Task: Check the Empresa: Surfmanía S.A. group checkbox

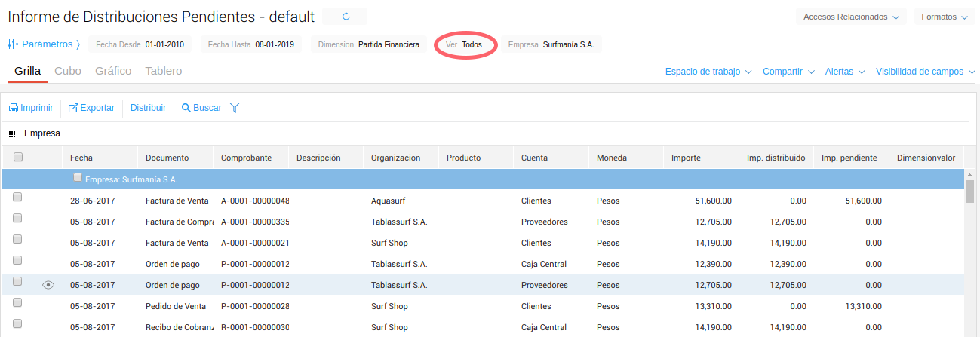Action: click(x=78, y=179)
